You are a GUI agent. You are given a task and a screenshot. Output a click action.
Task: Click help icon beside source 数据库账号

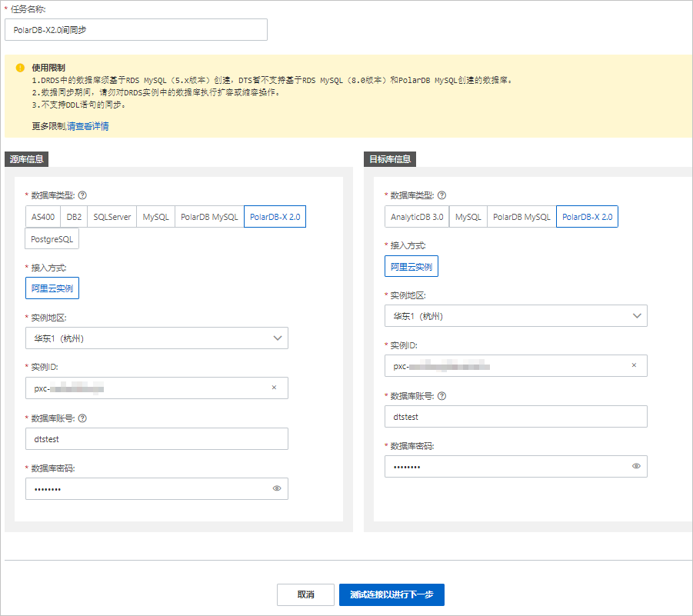(82, 418)
